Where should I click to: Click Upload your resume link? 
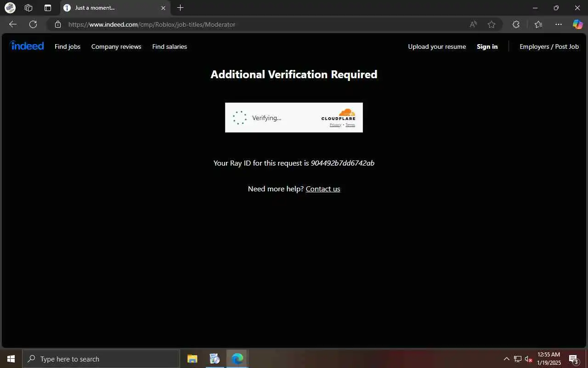[437, 46]
